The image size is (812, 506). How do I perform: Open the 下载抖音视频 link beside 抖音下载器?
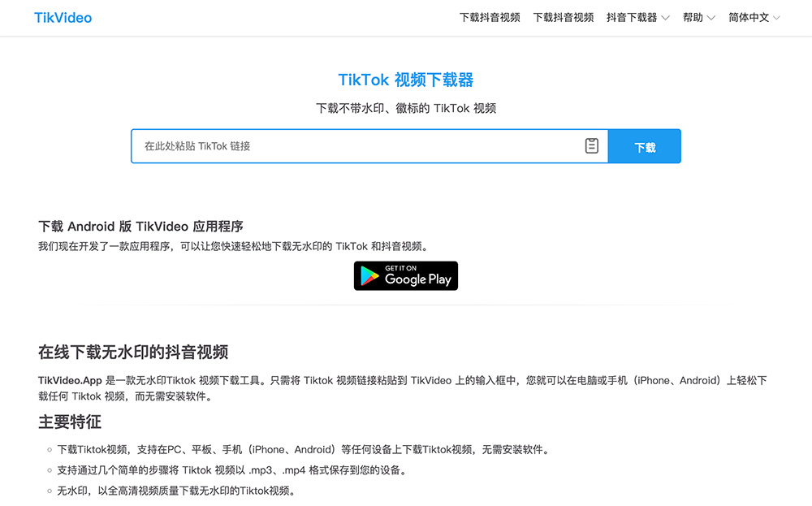click(563, 18)
